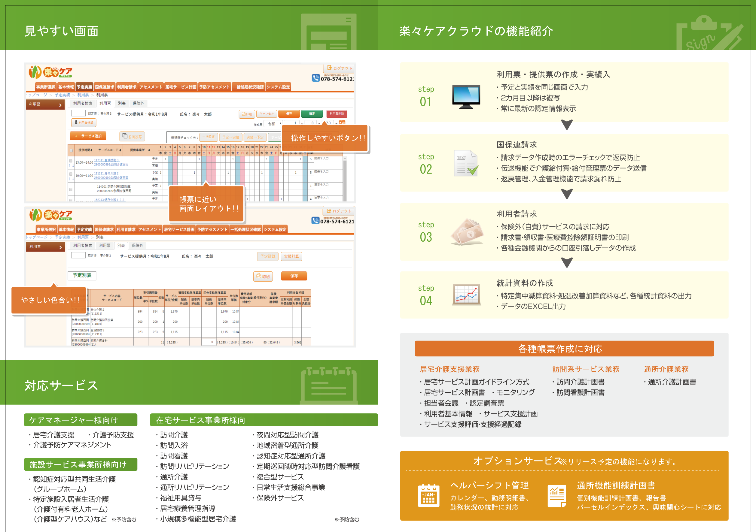Viewport: 756px width, 532px height.
Task: Open the 事業所選択 menu in 利用票 screenshot
Action: point(46,87)
